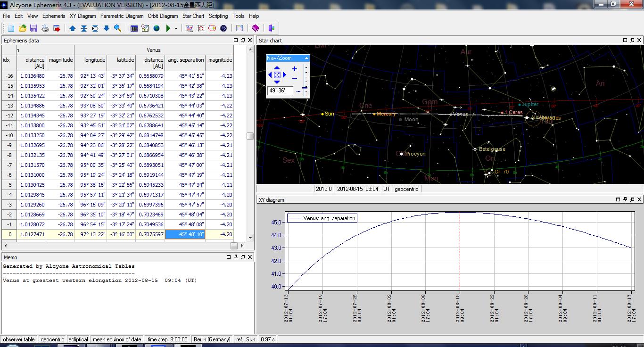644x347 pixels.
Task: Click the rightmost purple-green toolbar icon
Action: pos(272,28)
